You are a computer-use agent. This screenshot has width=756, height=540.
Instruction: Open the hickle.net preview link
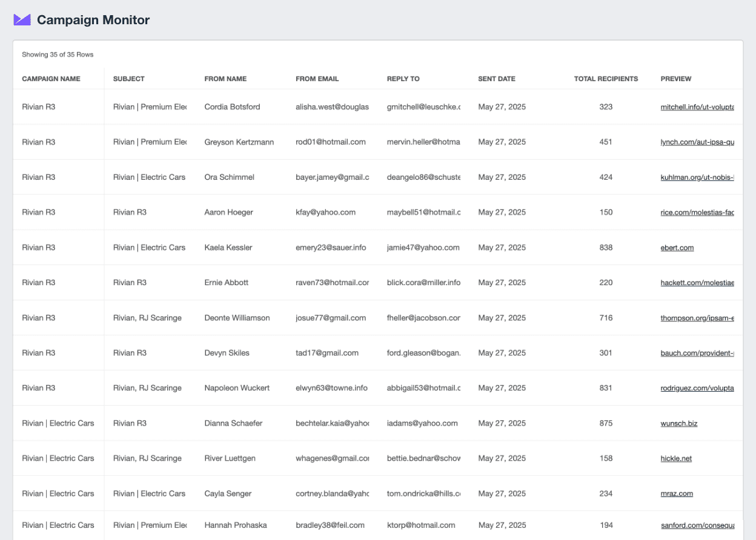[x=676, y=458]
